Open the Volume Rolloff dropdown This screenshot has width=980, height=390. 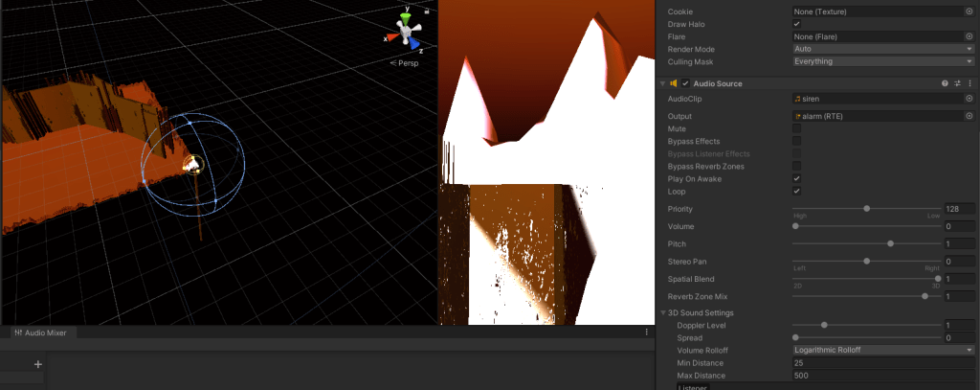882,350
